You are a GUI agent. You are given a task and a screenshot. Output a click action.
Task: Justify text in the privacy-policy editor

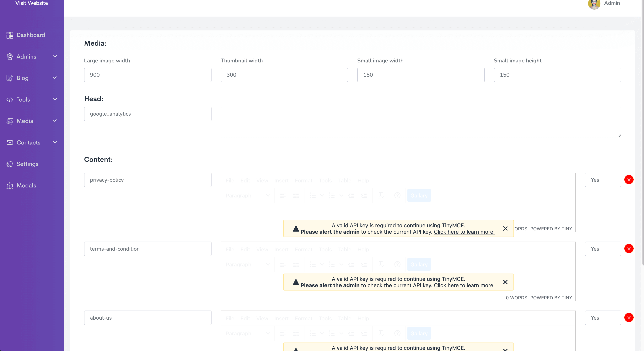tap(296, 195)
